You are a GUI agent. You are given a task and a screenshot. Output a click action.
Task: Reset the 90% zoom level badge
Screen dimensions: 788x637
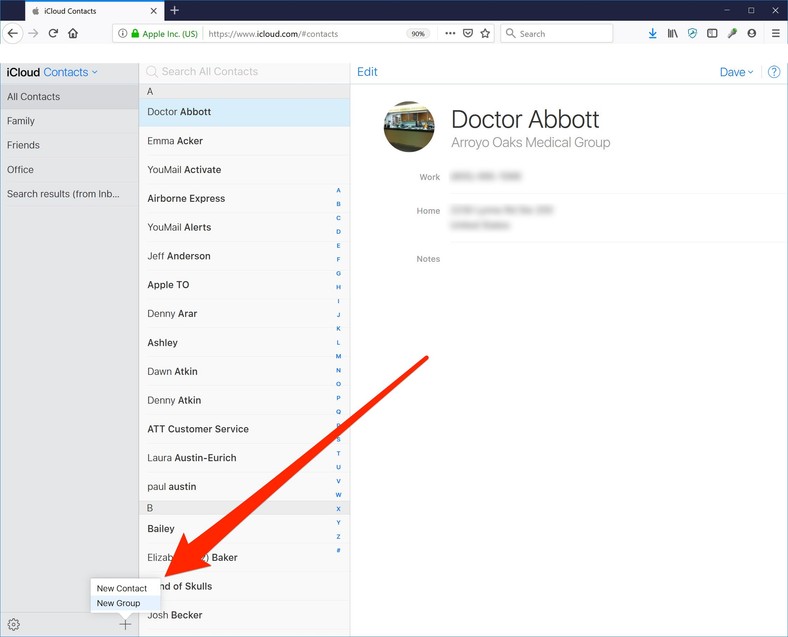point(418,34)
